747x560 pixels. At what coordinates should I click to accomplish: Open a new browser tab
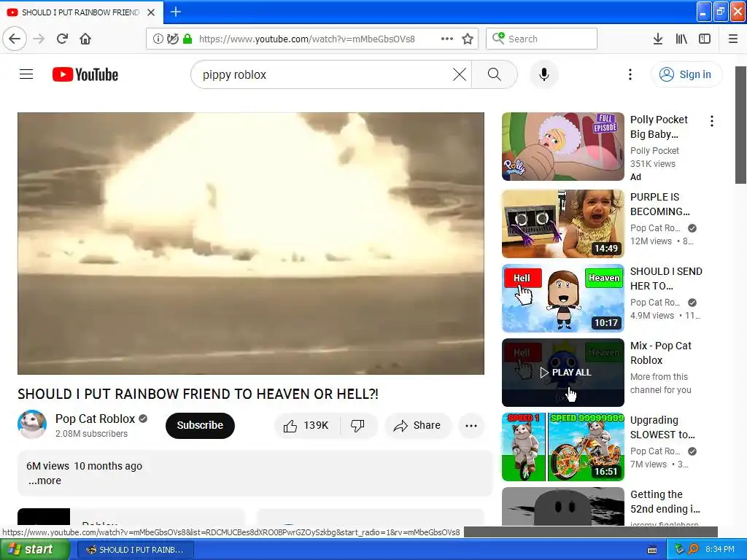coord(175,12)
